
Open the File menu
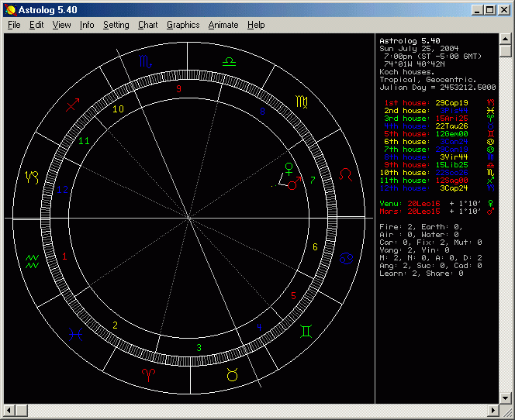click(14, 25)
